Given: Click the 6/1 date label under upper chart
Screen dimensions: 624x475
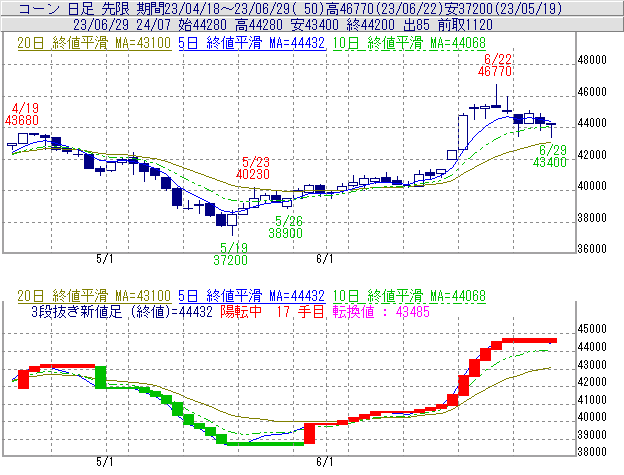Looking at the screenshot, I should click(325, 259).
